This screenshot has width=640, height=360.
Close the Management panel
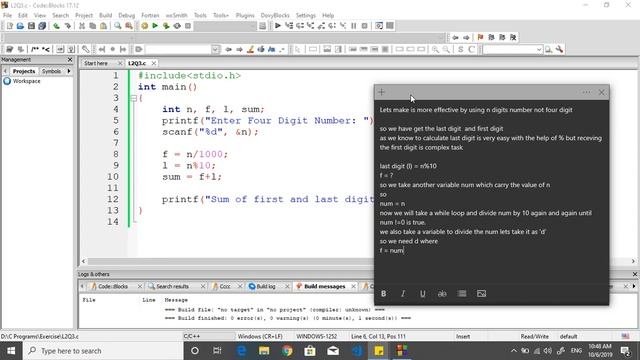[x=70, y=60]
